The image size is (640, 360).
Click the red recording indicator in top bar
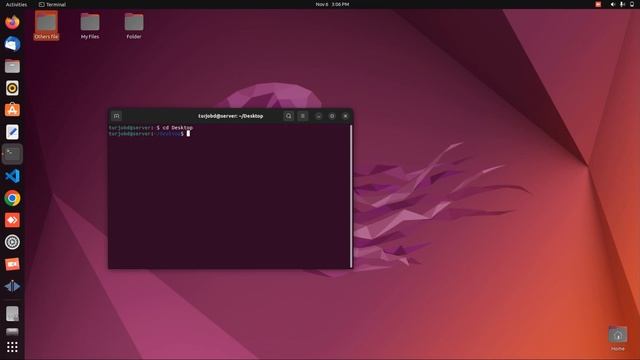(x=598, y=4)
